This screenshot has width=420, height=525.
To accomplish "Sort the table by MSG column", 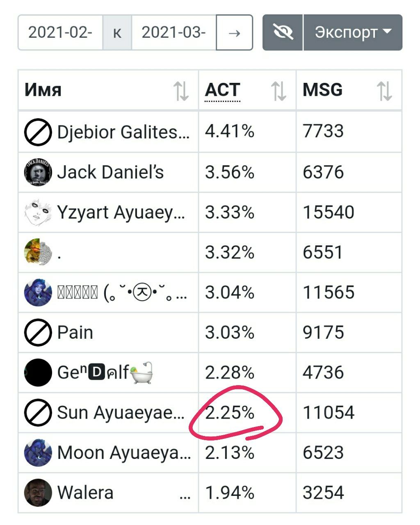I will [384, 91].
